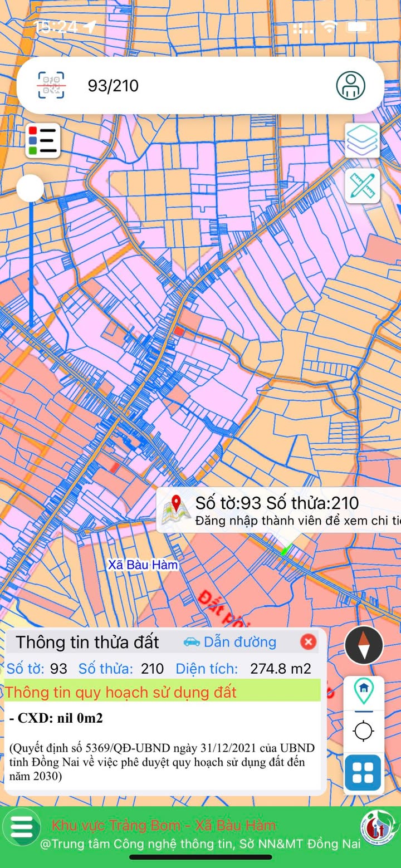Open the user profile account icon

coord(350,86)
